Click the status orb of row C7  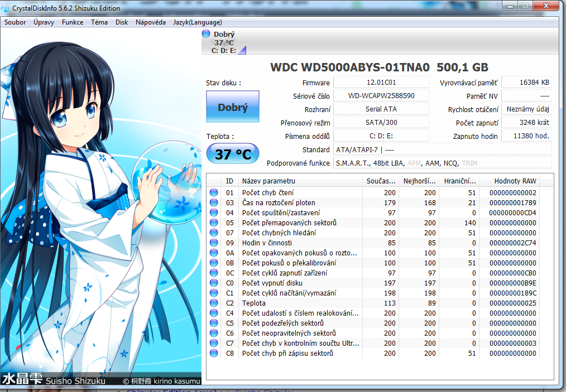[214, 343]
